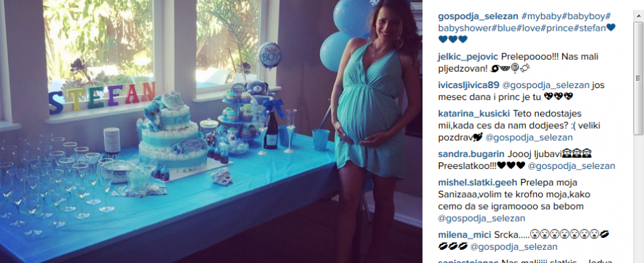
Task: Open mishel.slatki.geeh's profile
Action: coord(478,182)
